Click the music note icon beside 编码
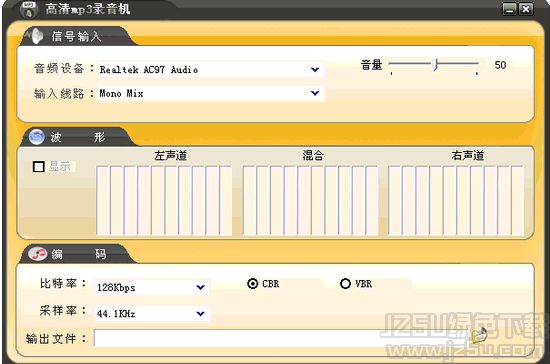 pos(38,254)
